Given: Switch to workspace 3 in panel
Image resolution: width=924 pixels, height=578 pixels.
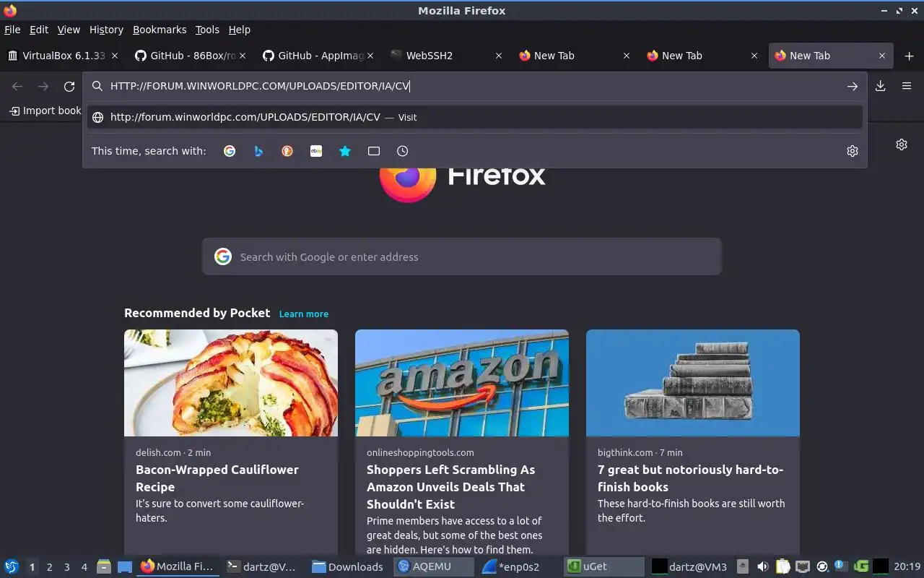Looking at the screenshot, I should [x=67, y=567].
